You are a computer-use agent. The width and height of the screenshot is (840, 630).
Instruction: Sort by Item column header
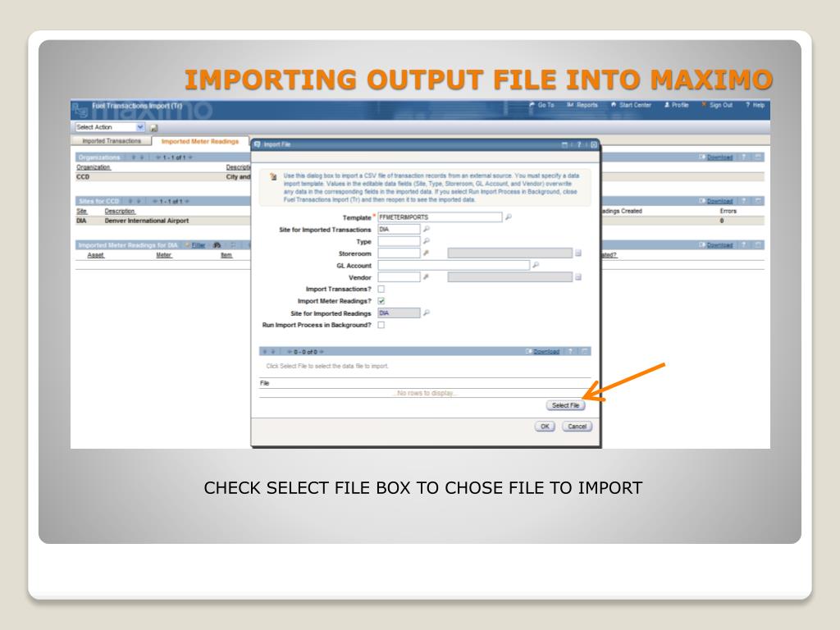[226, 255]
